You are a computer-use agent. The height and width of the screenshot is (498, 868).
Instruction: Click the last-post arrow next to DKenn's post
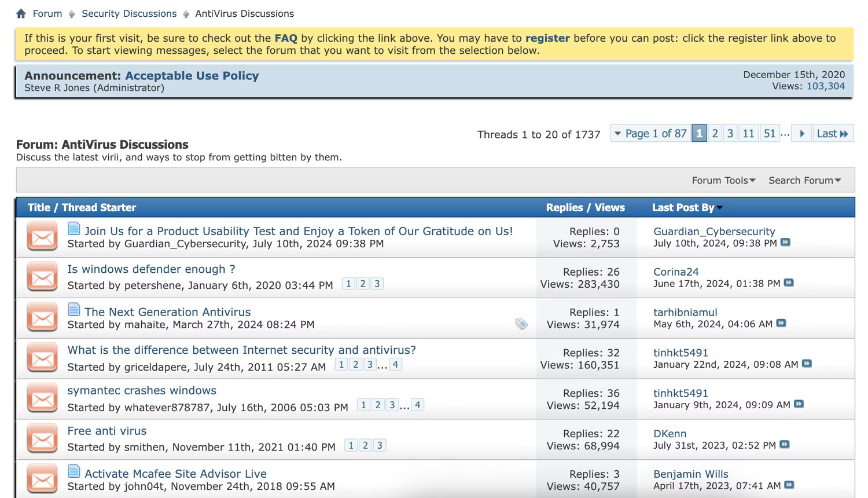click(785, 445)
